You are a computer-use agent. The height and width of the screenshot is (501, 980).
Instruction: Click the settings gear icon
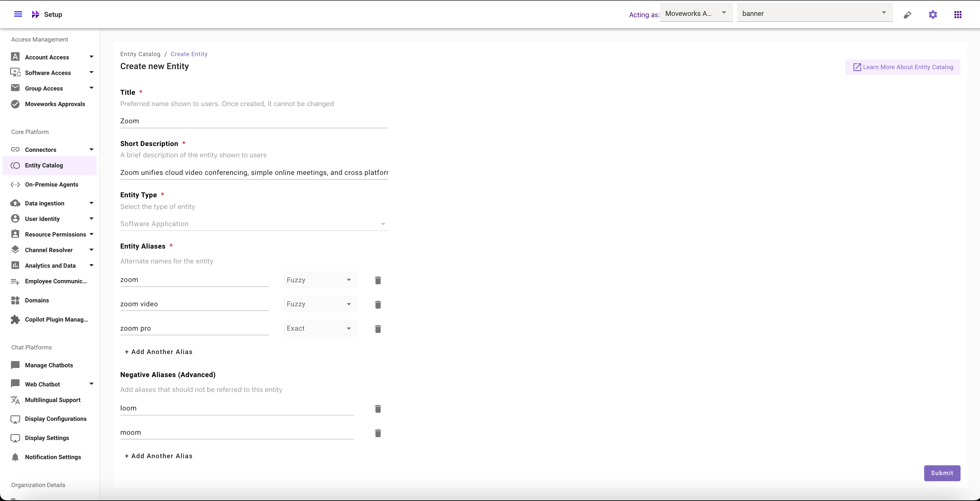(x=932, y=15)
